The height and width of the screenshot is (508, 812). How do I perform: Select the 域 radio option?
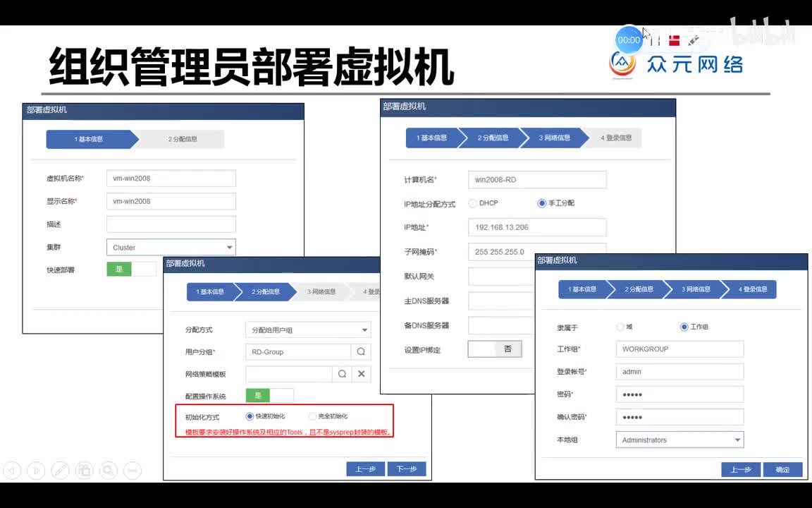tap(620, 327)
